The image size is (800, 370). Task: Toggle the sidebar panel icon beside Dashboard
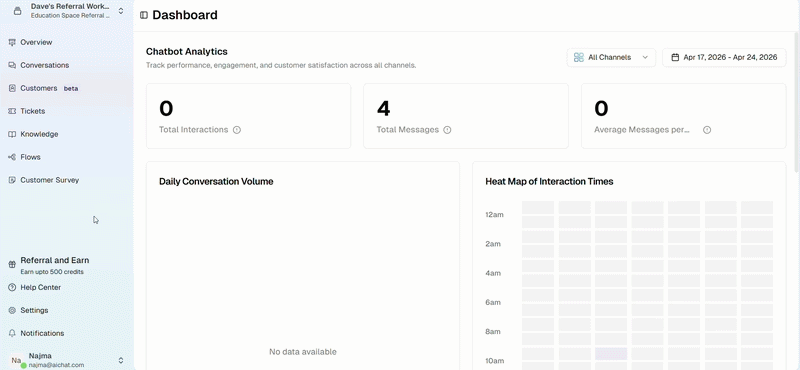(x=144, y=15)
